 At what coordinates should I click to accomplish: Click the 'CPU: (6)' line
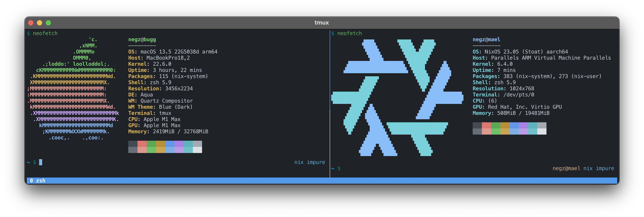click(x=485, y=101)
